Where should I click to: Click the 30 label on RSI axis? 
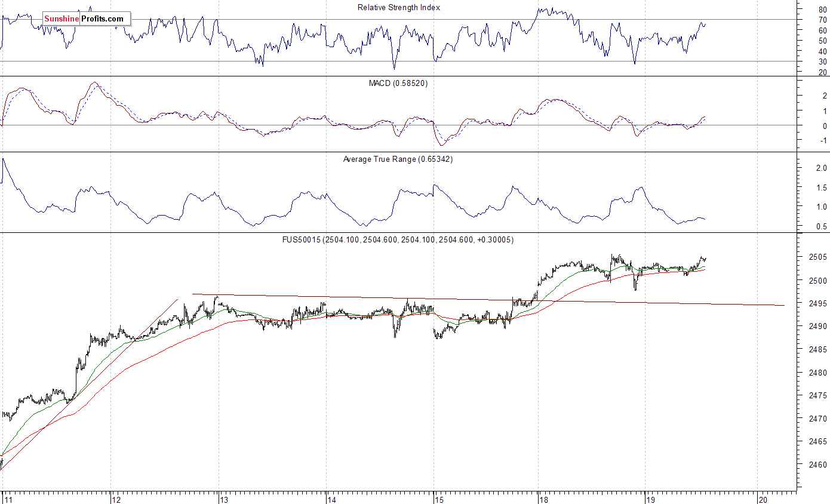(x=822, y=62)
